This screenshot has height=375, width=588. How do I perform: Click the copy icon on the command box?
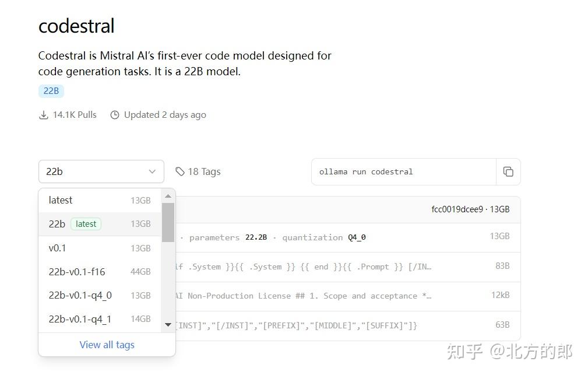coord(508,171)
